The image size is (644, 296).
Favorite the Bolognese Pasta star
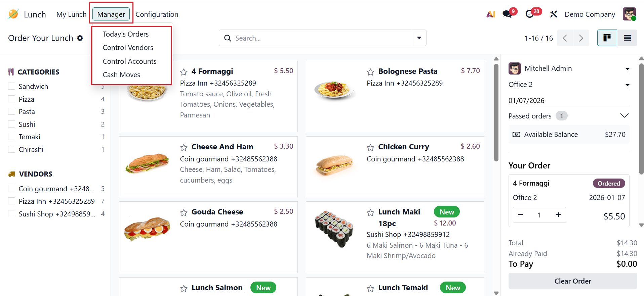pos(370,72)
